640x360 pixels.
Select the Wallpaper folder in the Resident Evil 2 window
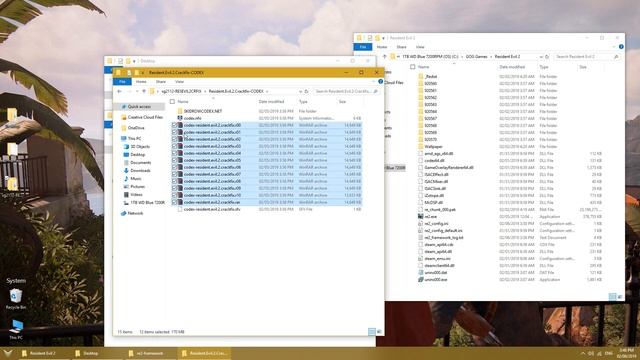[433, 147]
